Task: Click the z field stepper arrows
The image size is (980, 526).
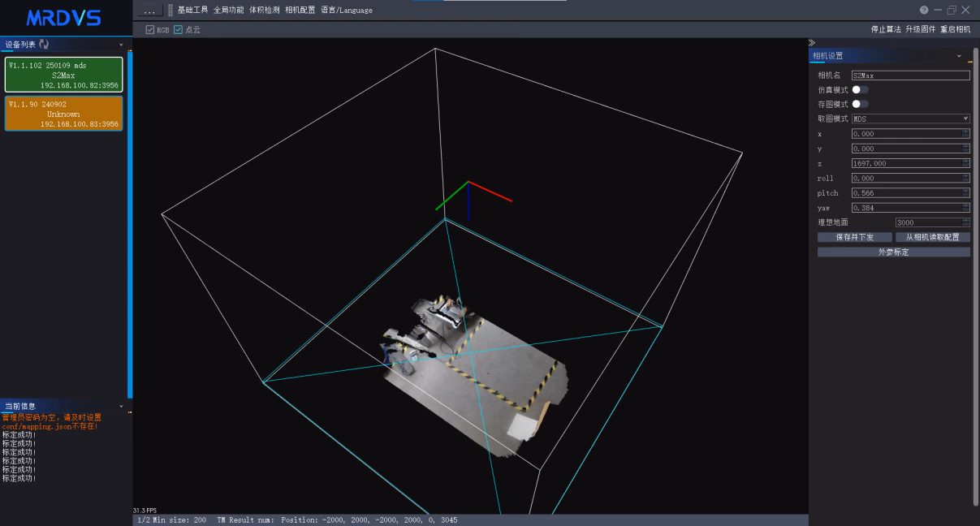Action: (966, 163)
